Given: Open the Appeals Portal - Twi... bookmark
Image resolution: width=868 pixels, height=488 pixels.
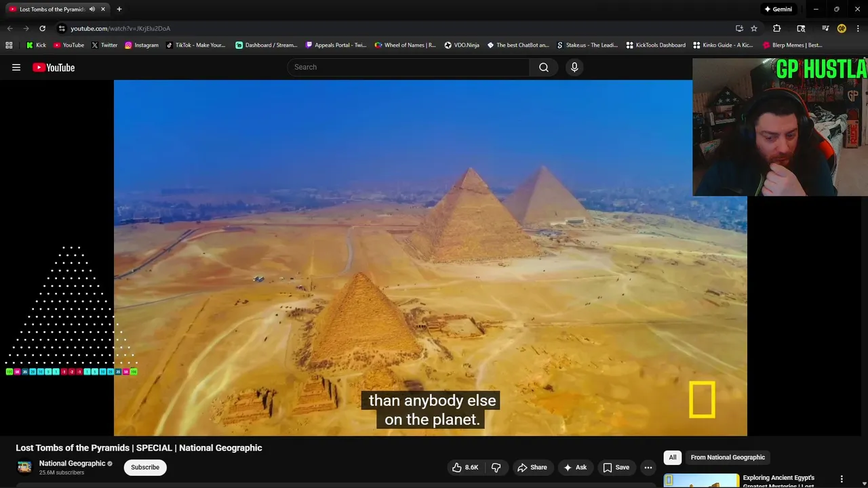Looking at the screenshot, I should tap(336, 45).
